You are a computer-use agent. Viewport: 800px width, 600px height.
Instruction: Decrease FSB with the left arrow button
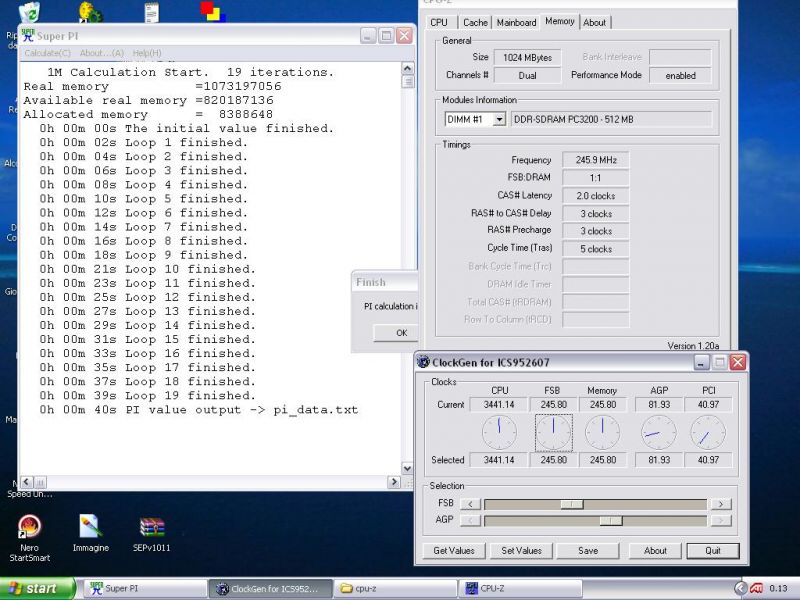(470, 504)
